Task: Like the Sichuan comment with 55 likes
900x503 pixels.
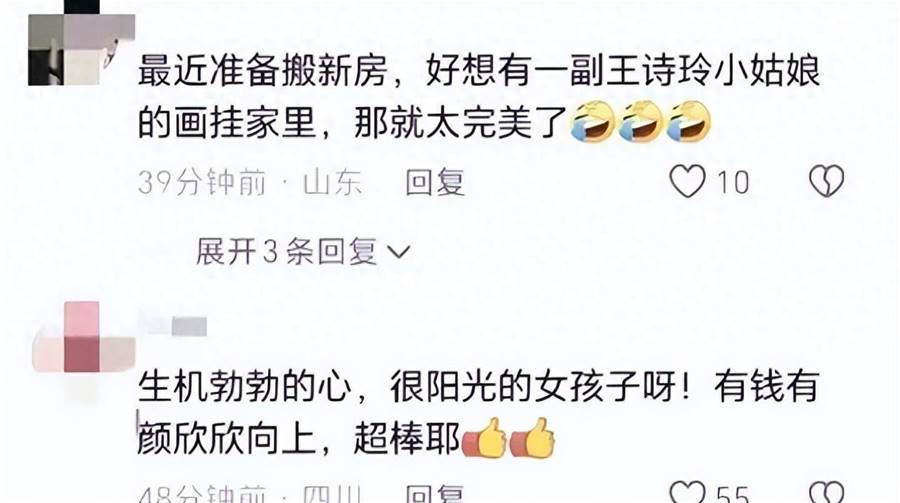Action: [687, 493]
